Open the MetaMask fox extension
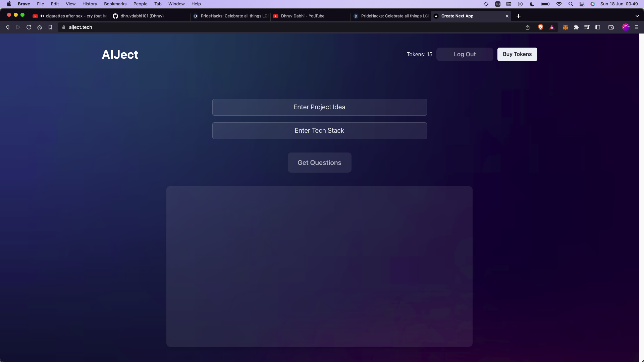This screenshot has height=362, width=644. pos(566,27)
